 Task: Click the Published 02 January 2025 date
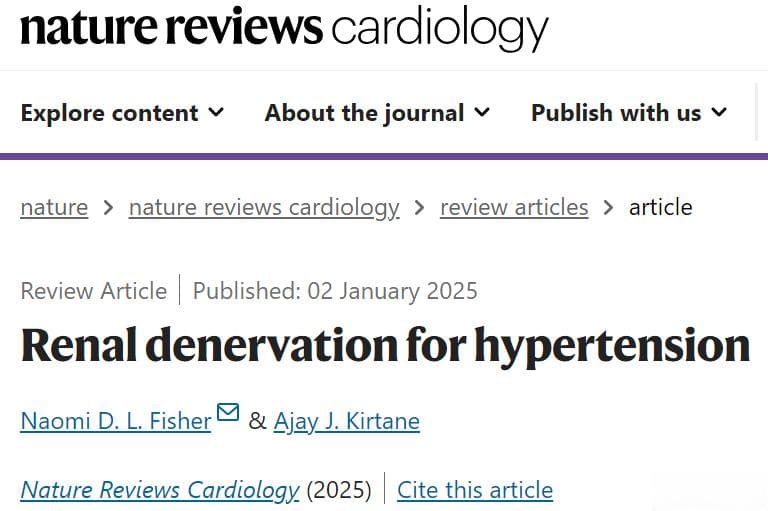(x=335, y=291)
